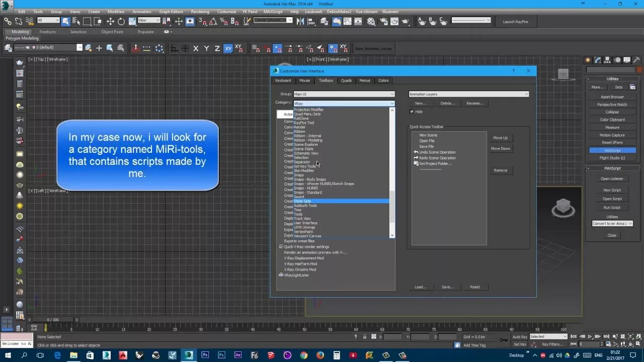
Task: Click the Play Animation button
Action: (x=590, y=336)
